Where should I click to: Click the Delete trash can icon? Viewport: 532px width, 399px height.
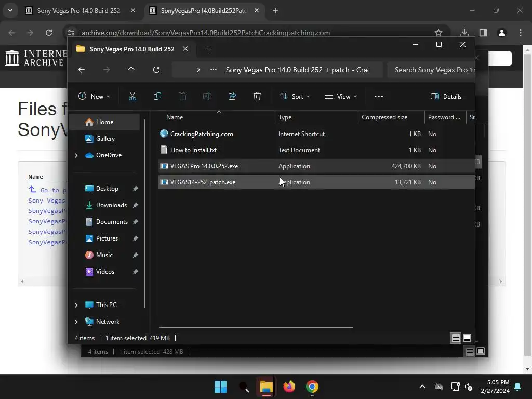(257, 96)
